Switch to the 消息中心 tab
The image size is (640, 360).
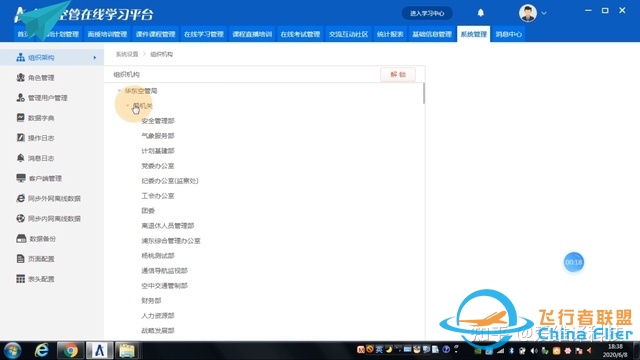(x=509, y=34)
